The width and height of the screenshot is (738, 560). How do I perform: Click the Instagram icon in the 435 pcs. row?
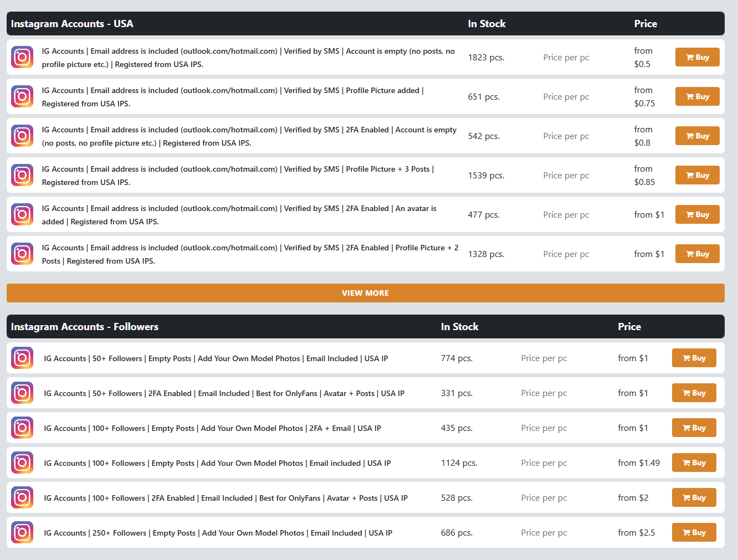(x=22, y=428)
